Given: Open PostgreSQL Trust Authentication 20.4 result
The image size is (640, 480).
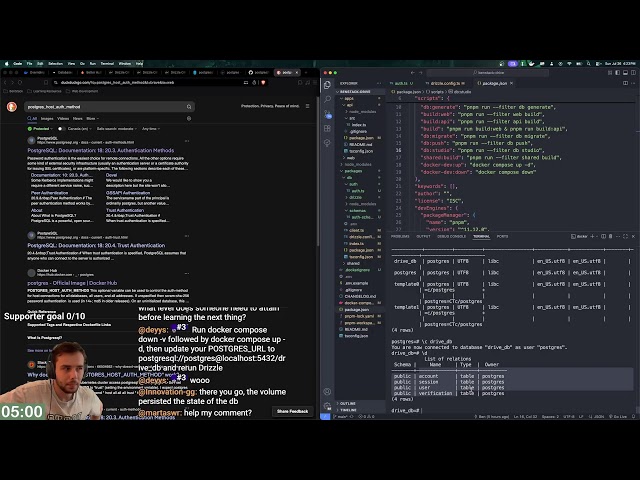Looking at the screenshot, I should [x=96, y=245].
